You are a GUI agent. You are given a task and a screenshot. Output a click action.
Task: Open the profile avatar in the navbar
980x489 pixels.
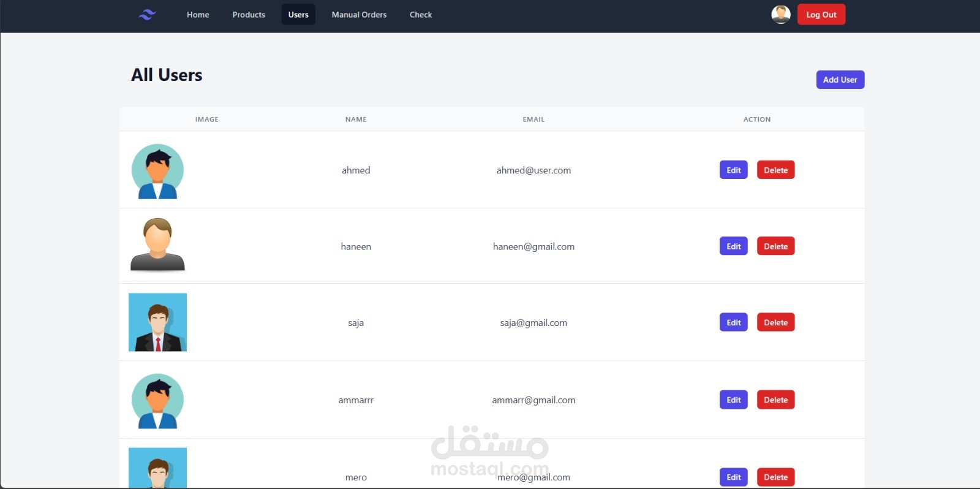pos(781,14)
